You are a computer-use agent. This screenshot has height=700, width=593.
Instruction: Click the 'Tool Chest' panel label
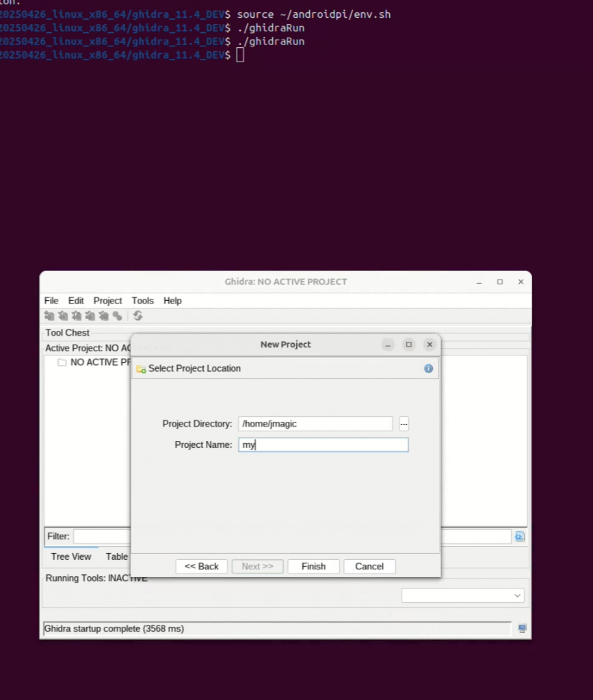pos(68,333)
